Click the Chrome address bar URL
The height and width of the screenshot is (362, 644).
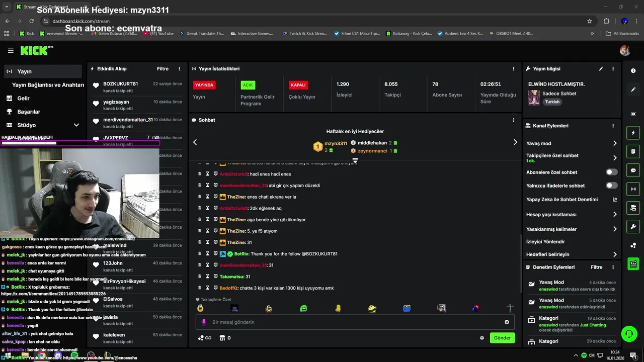pyautogui.click(x=80, y=21)
